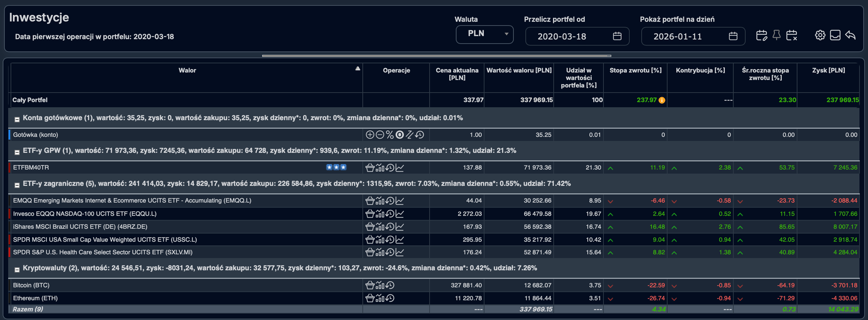The width and height of the screenshot is (868, 320).
Task: Click the calendar edit icon in the header
Action: [x=761, y=36]
